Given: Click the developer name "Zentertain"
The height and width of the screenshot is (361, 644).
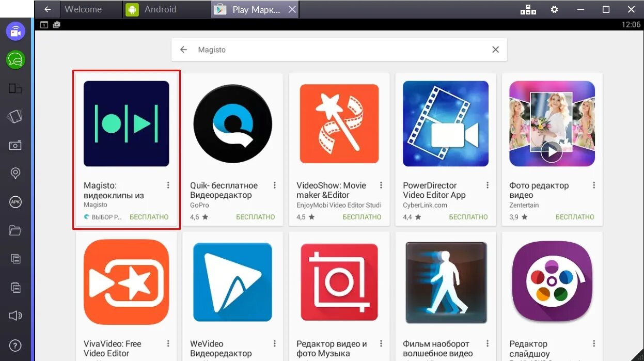Looking at the screenshot, I should coord(524,205).
